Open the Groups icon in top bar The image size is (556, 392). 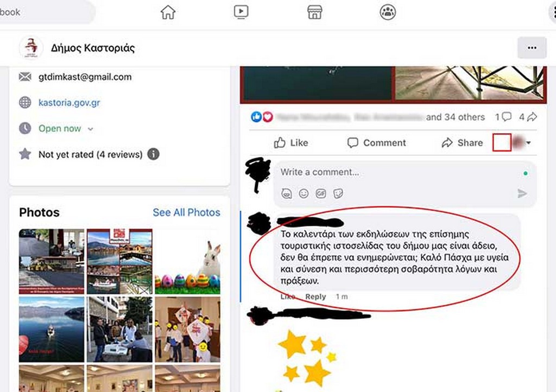(x=388, y=12)
